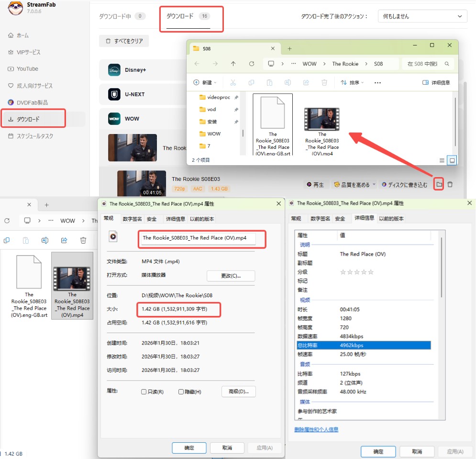
Task: Open スケジュールタスク in the sidebar
Action: coord(35,136)
